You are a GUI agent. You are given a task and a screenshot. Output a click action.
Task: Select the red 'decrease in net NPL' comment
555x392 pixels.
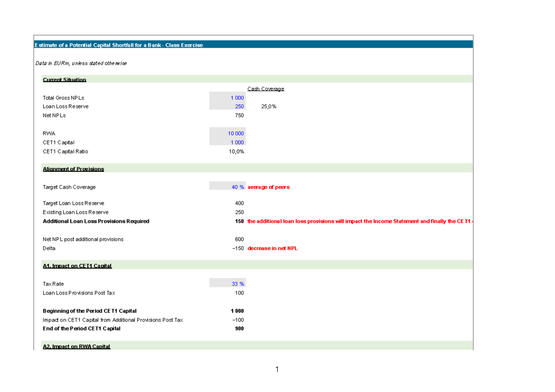[273, 248]
